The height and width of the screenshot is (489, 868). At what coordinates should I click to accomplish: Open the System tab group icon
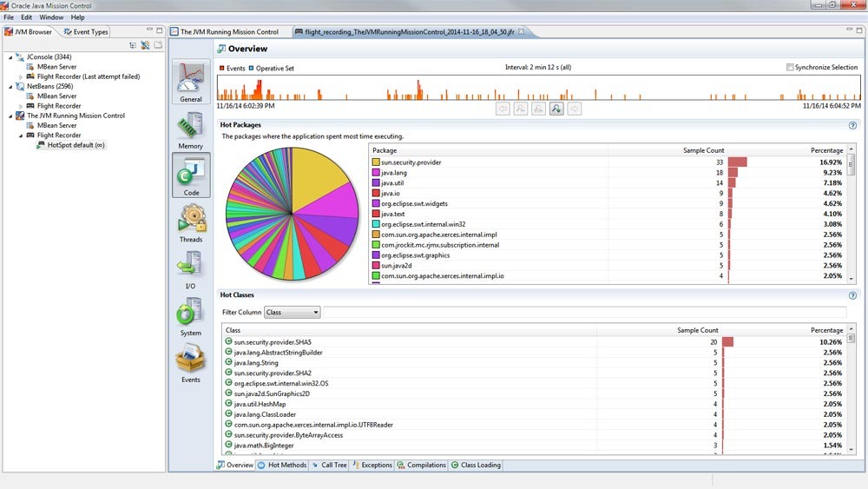(x=191, y=316)
